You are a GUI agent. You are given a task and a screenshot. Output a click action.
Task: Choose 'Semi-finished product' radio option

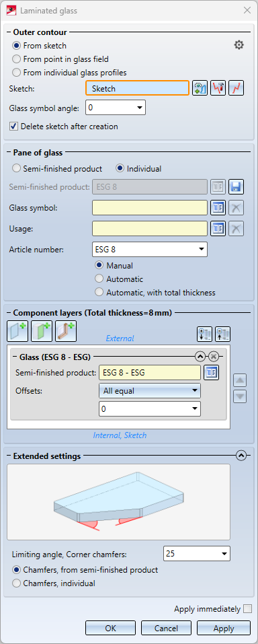point(57,168)
